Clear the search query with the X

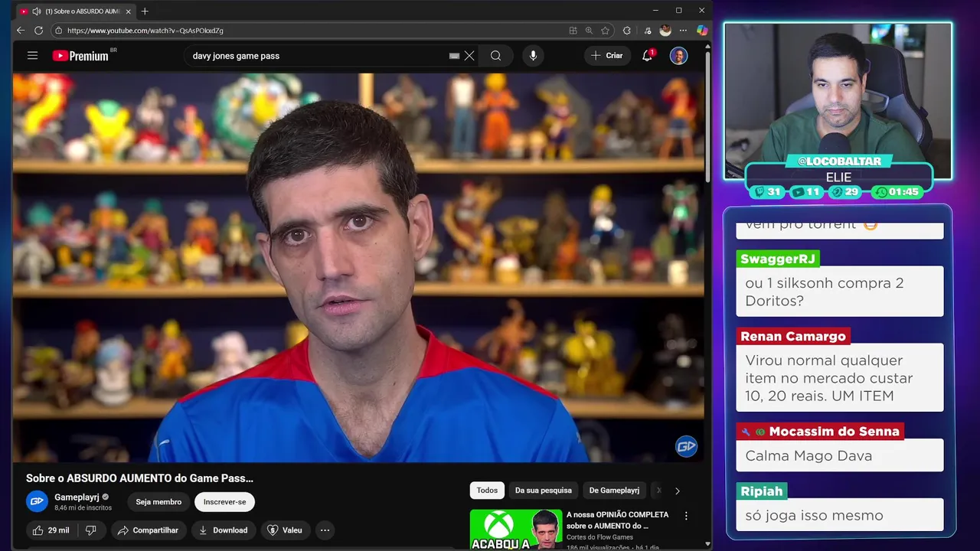click(469, 56)
